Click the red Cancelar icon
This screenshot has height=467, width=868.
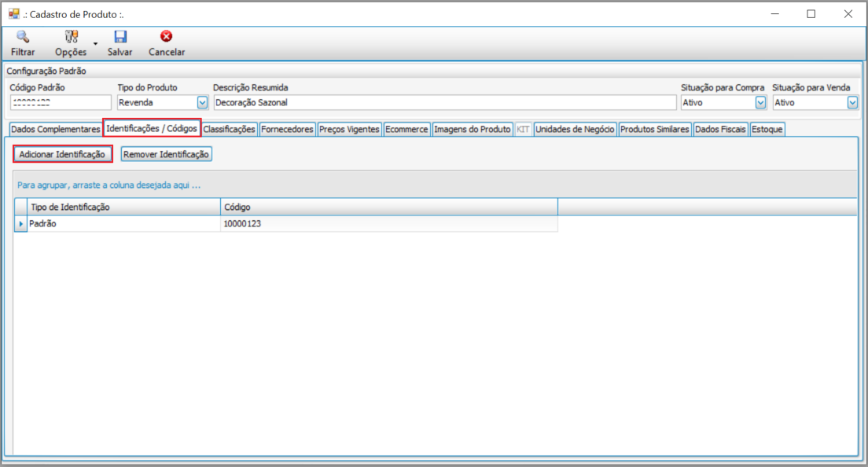pos(166,36)
